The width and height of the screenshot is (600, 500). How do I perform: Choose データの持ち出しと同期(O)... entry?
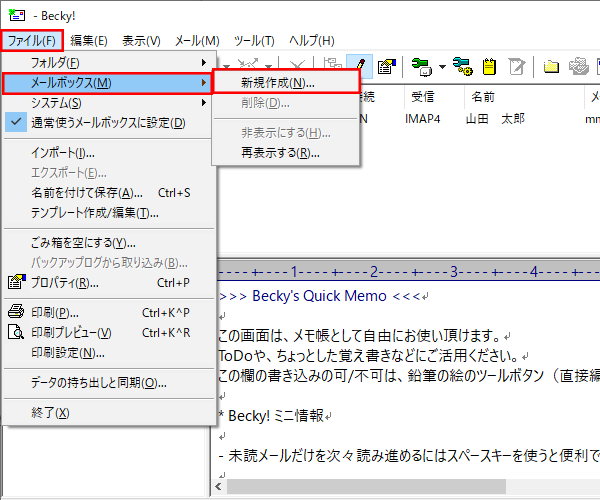[x=108, y=382]
